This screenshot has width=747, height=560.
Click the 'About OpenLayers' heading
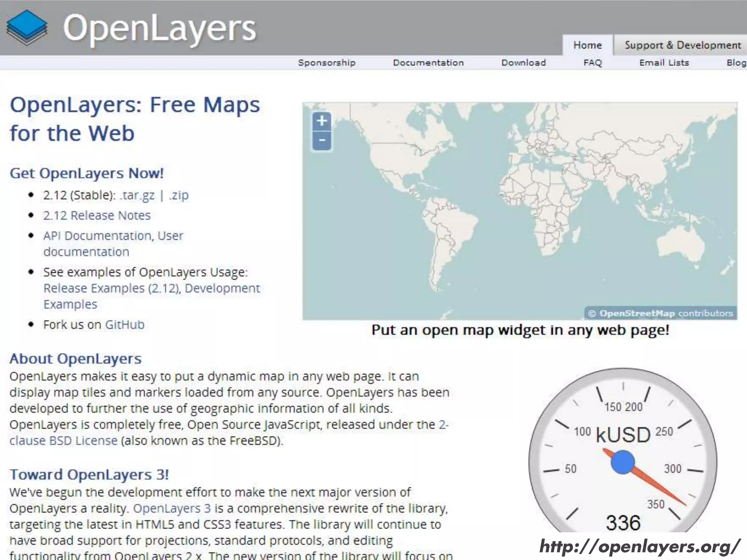point(76,359)
